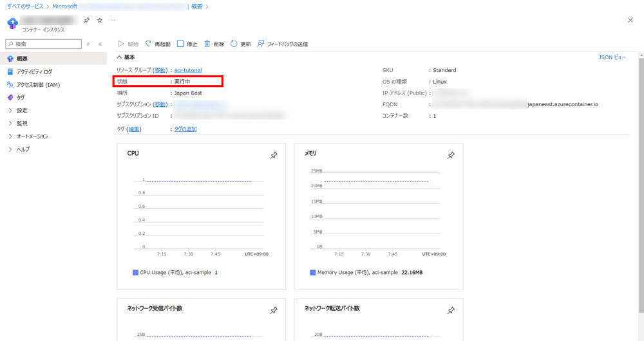Open the Microsoft breadcrumb link
Image resolution: width=644 pixels, height=341 pixels.
64,6
